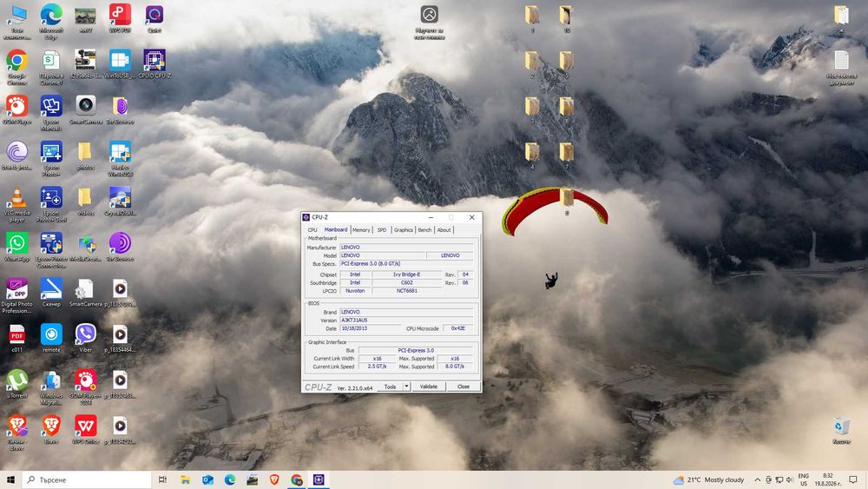Click the CPU Microcode 0x42E value
This screenshot has width=868, height=489.
click(x=457, y=328)
